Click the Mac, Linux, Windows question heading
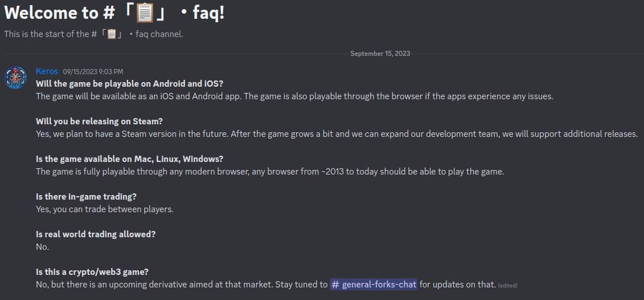 pos(129,159)
